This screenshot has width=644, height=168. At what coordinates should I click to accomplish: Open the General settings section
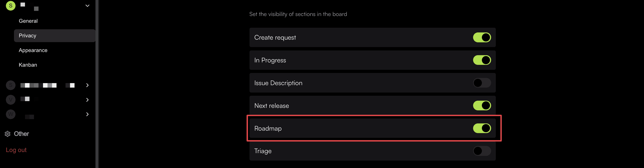click(x=28, y=21)
